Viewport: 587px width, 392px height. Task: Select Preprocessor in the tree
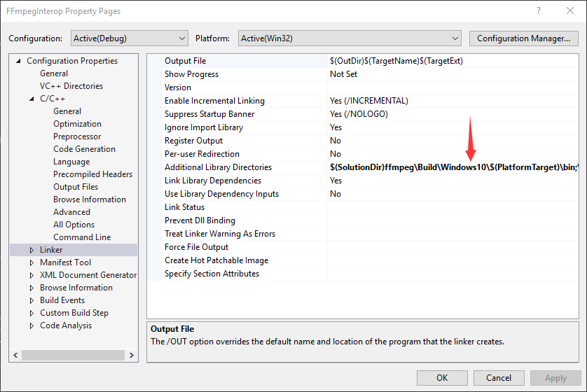[x=77, y=136]
